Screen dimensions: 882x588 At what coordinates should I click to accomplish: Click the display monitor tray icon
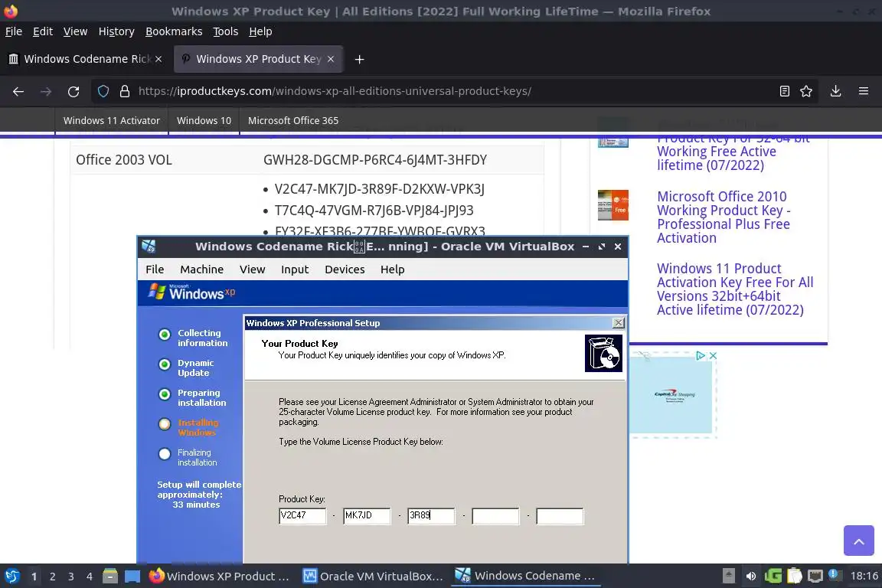click(x=815, y=577)
